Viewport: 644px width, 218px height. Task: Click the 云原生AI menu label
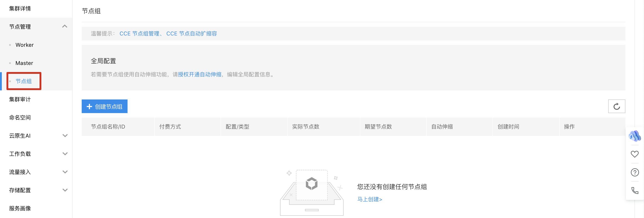[20, 136]
